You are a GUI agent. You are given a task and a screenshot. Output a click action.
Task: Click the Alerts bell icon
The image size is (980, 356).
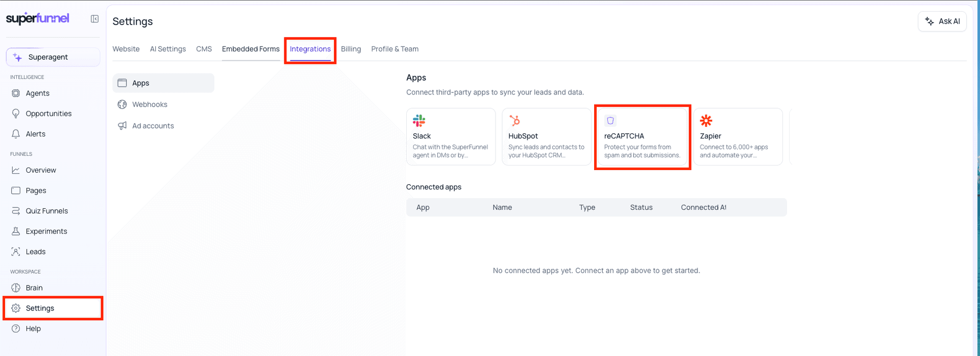pos(16,134)
